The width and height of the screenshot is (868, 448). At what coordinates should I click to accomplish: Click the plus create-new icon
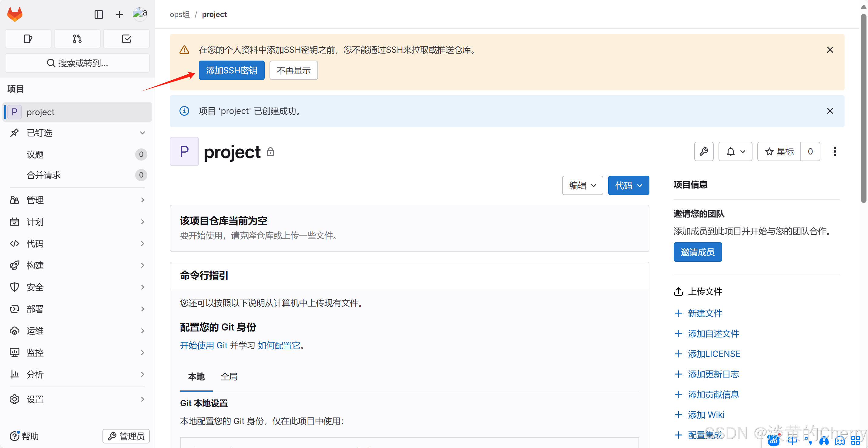119,15
